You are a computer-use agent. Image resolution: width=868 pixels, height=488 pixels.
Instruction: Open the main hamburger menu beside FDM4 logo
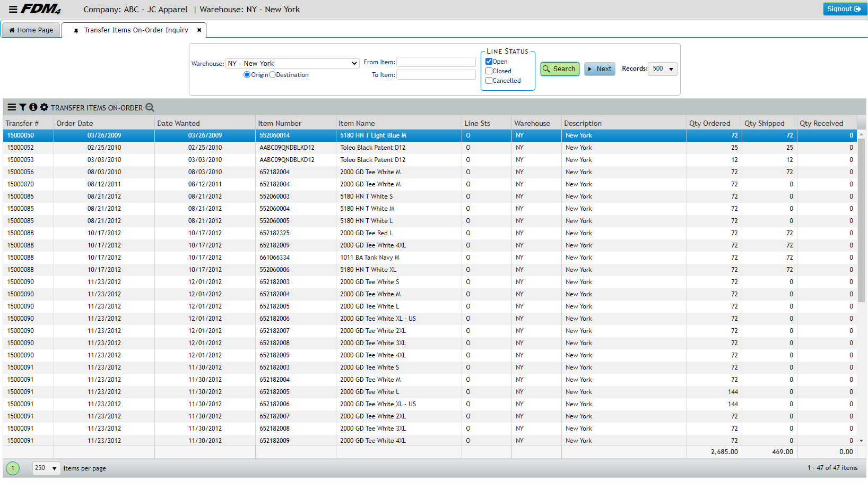pyautogui.click(x=13, y=10)
